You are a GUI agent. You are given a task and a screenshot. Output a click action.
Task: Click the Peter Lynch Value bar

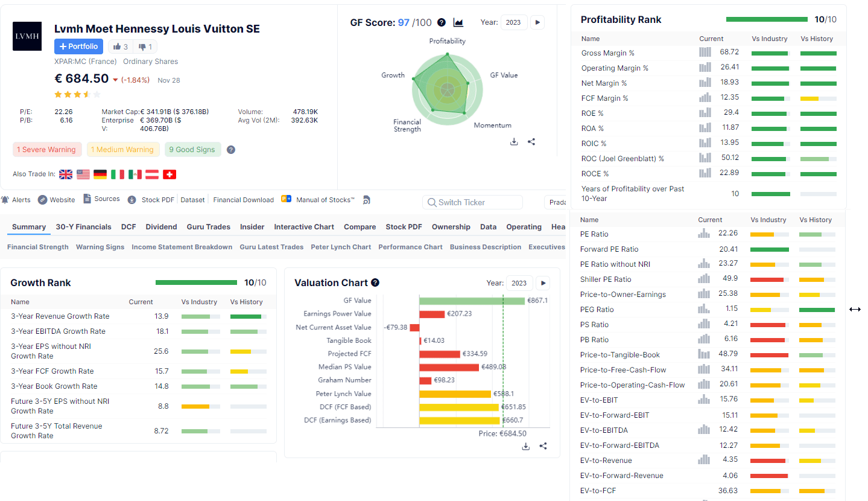[455, 394]
